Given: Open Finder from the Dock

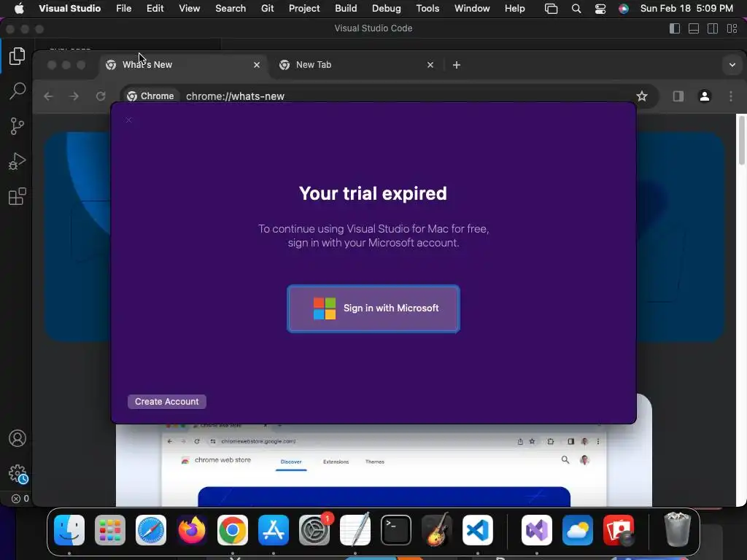Looking at the screenshot, I should click(69, 530).
